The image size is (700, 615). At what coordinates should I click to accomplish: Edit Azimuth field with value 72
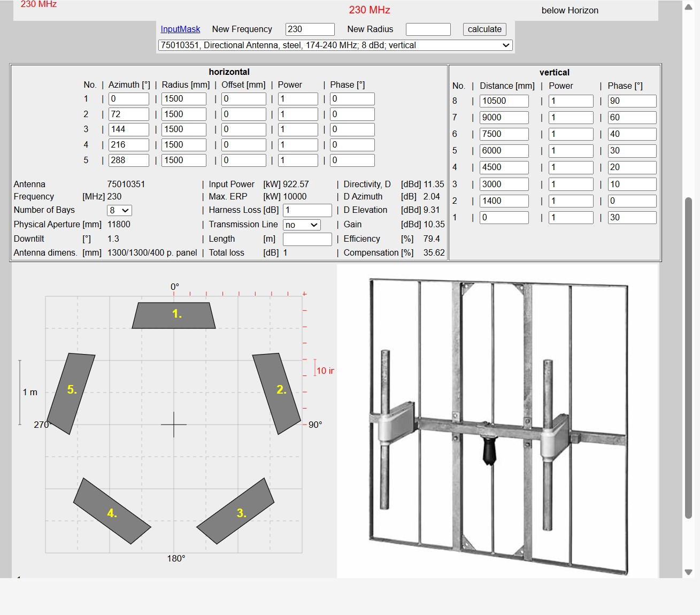(x=129, y=114)
